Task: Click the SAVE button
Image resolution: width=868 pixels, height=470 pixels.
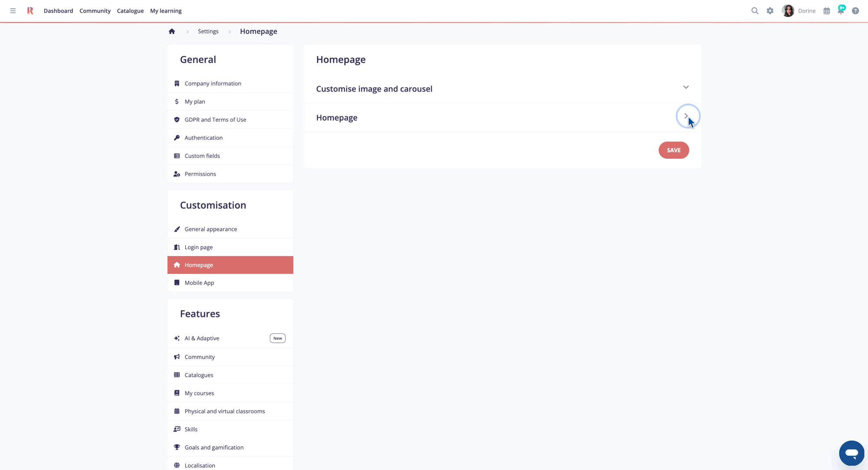Action: 674,150
